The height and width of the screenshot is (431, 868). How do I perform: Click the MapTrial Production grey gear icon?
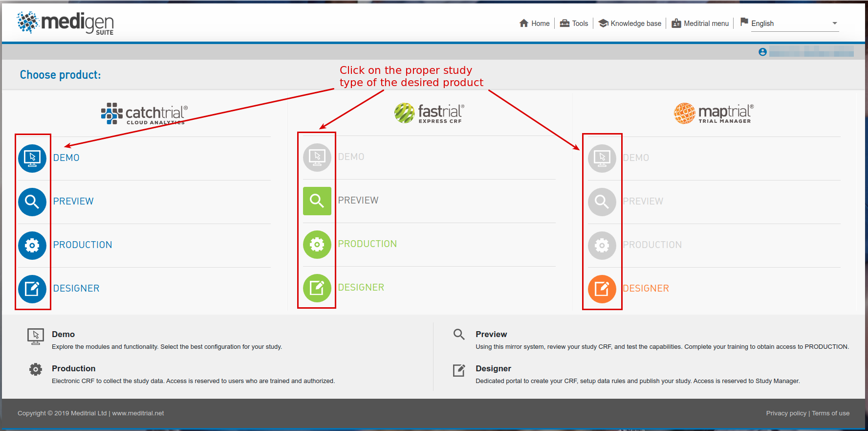click(x=602, y=246)
